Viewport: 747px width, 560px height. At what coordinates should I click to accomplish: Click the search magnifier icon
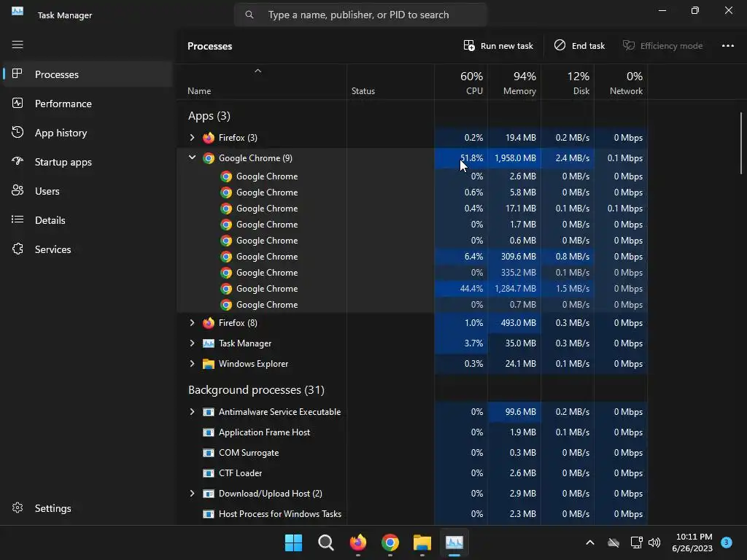[x=249, y=15]
